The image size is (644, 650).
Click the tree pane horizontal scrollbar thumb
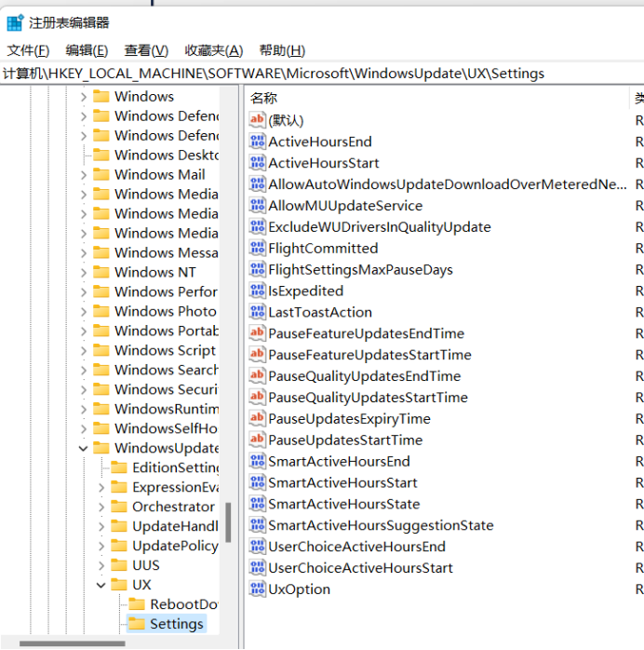pos(72,643)
